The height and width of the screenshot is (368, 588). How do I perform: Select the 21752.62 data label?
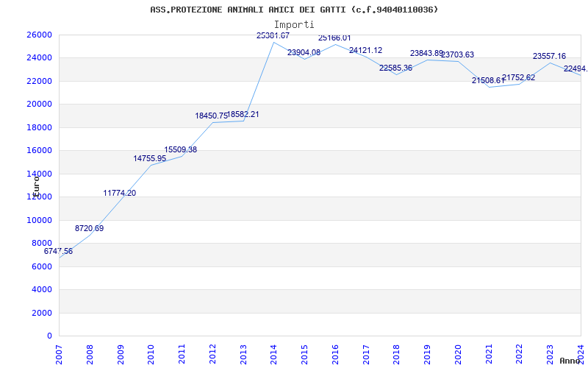click(519, 78)
